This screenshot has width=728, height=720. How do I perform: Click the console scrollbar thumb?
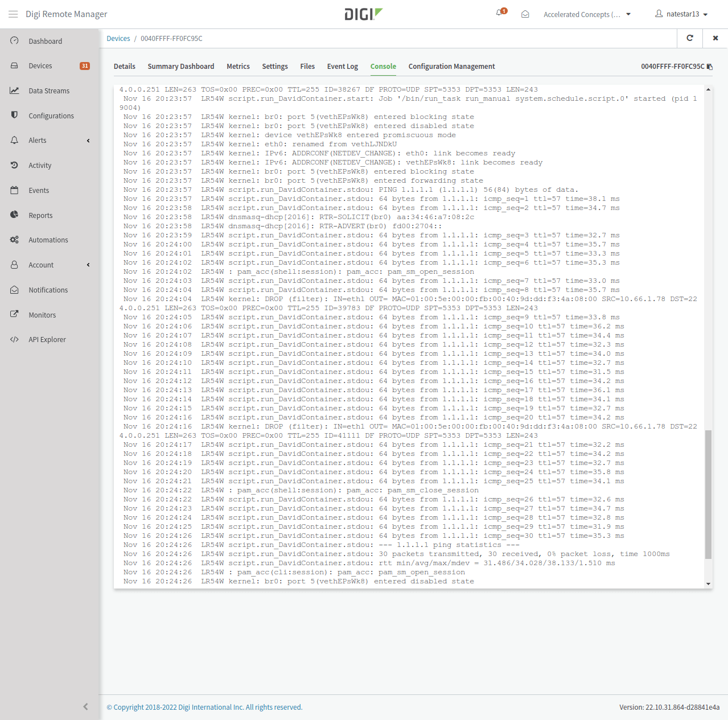708,494
